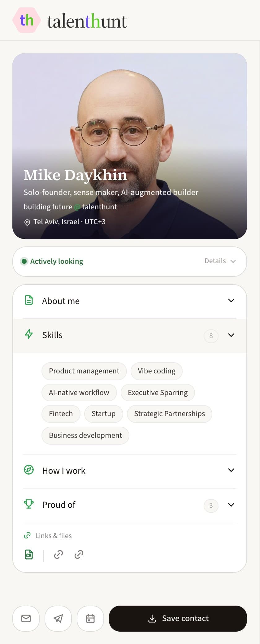Viewport: 260px width, 644px height.
Task: Click the Telegram paper plane button
Action: 58,618
